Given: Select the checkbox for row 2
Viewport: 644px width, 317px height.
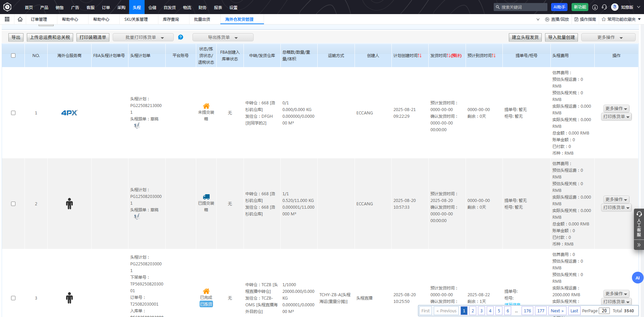Looking at the screenshot, I should coord(13,204).
